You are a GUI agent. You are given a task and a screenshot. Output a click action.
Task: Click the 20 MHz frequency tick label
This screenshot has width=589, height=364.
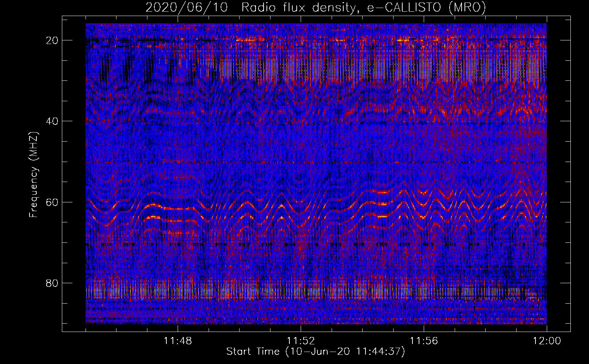(52, 40)
